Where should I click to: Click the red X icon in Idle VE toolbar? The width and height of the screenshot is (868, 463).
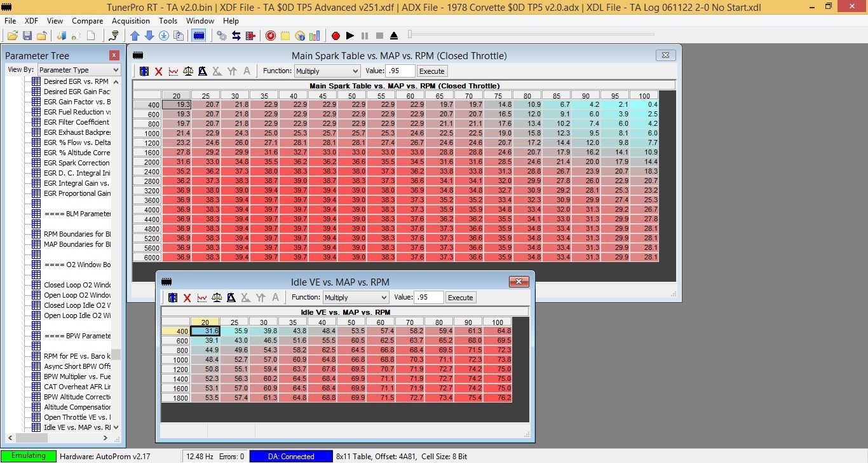187,298
